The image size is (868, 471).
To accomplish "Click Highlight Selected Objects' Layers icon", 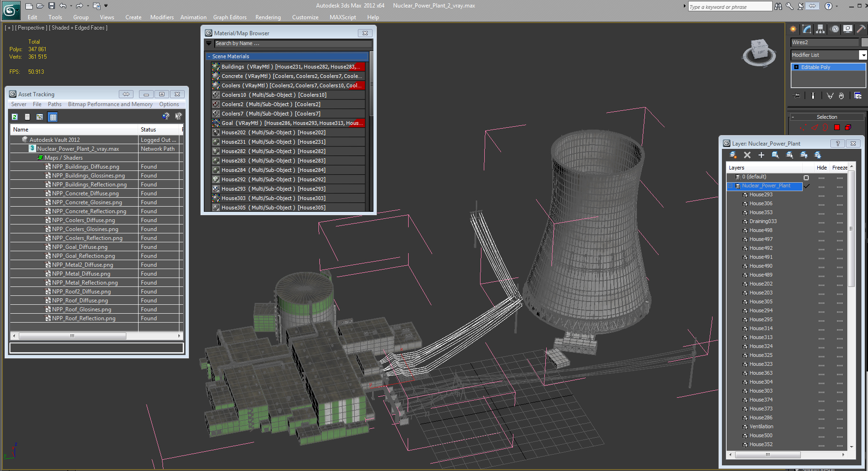I will pos(790,155).
